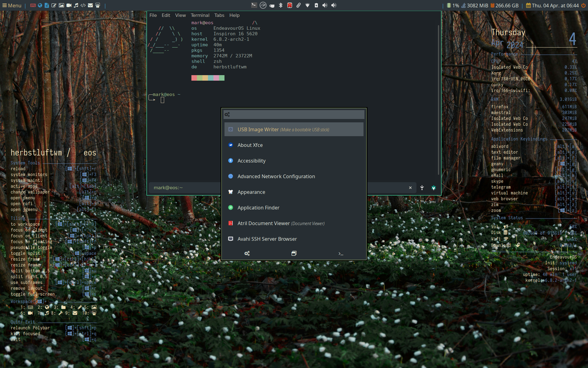Click the color palette strip in the neofetch output
The width and height of the screenshot is (588, 368).
(x=208, y=78)
